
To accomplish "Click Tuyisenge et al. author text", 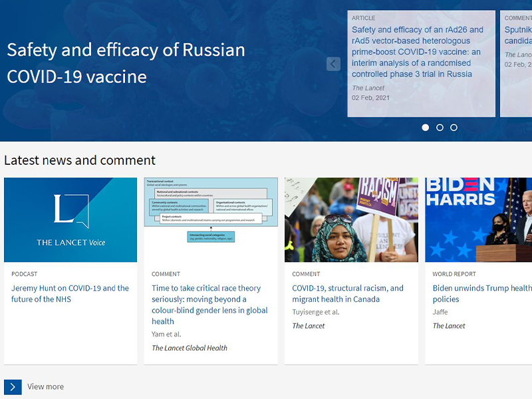I will pos(315,312).
